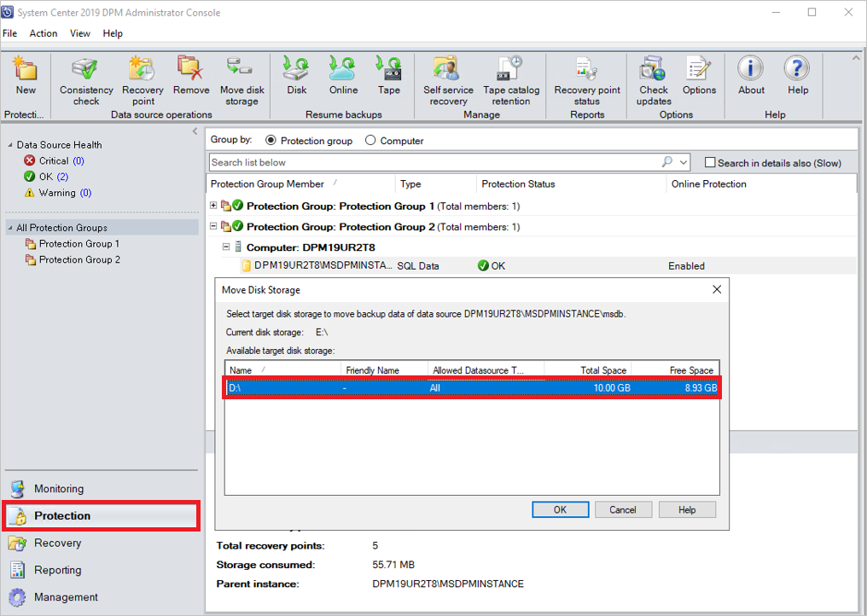Screen dimensions: 867x616
Task: Select the Remove data source icon
Action: pyautogui.click(x=190, y=67)
